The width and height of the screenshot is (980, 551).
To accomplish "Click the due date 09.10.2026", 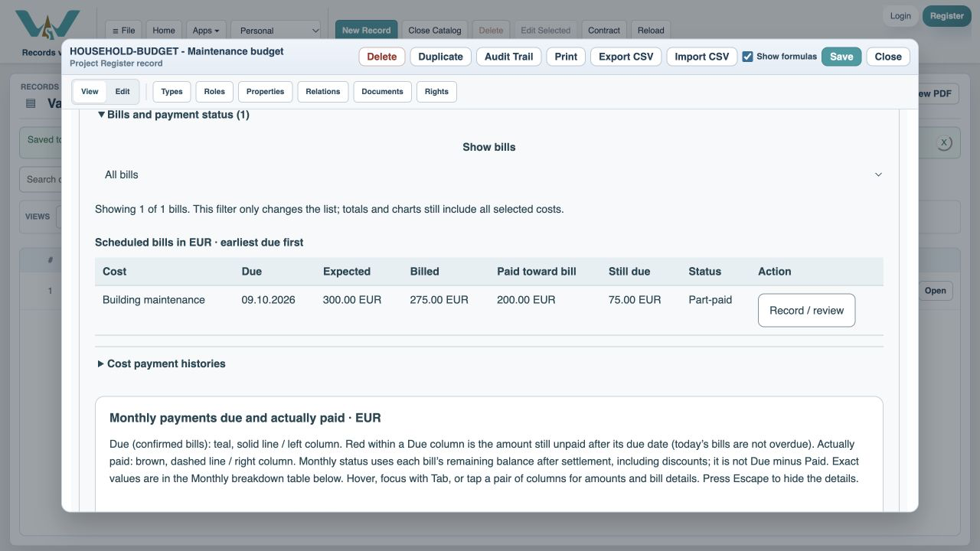I will click(x=268, y=300).
